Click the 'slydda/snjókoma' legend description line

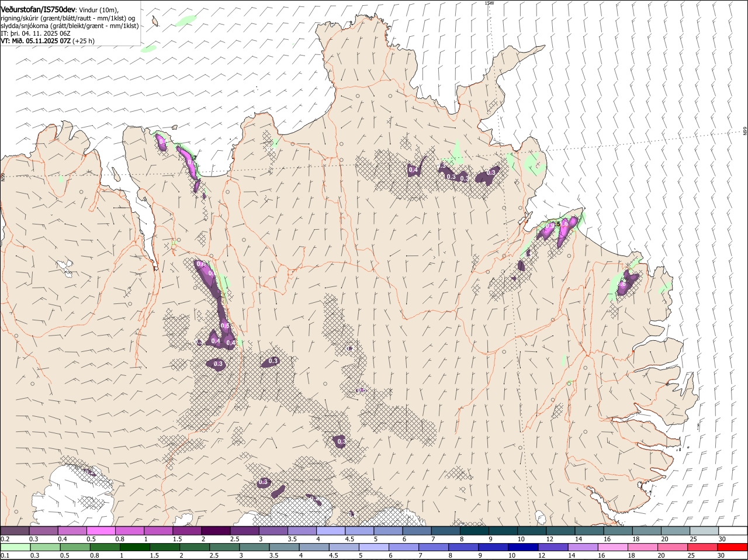tap(70, 26)
